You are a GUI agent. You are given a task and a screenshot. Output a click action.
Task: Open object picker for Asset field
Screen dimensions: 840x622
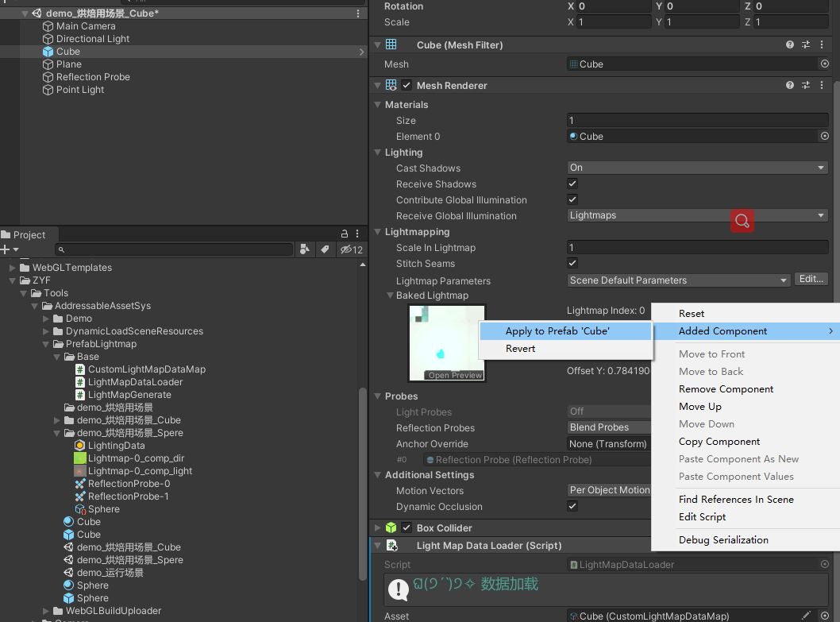pyautogui.click(x=824, y=616)
